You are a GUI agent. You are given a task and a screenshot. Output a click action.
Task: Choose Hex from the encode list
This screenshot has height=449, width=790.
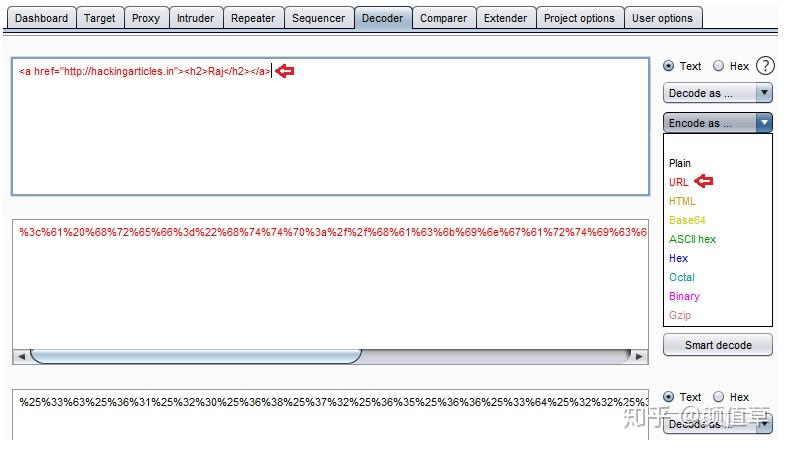click(678, 258)
